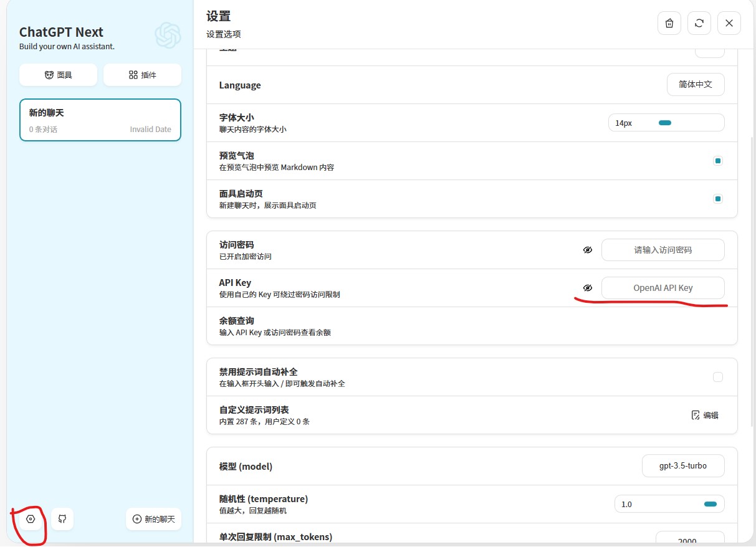Uncheck the 面具启动页 checkbox
The height and width of the screenshot is (547, 756).
click(x=718, y=199)
